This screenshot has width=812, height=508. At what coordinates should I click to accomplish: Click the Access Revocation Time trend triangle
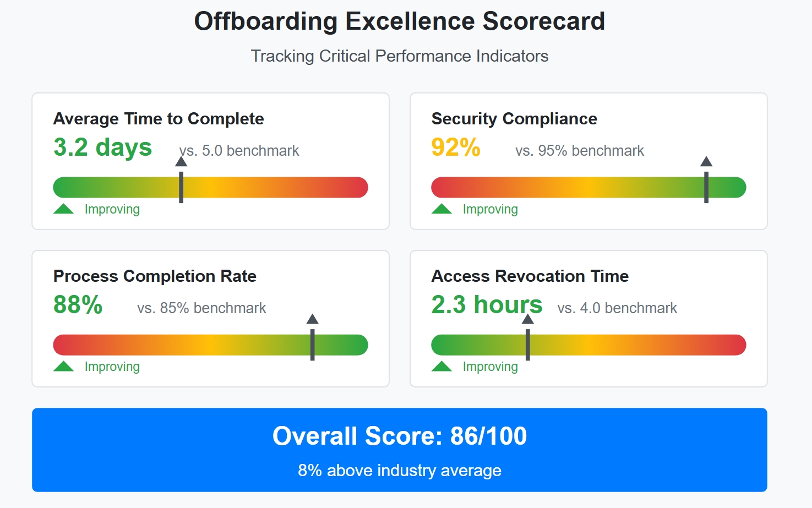point(442,367)
